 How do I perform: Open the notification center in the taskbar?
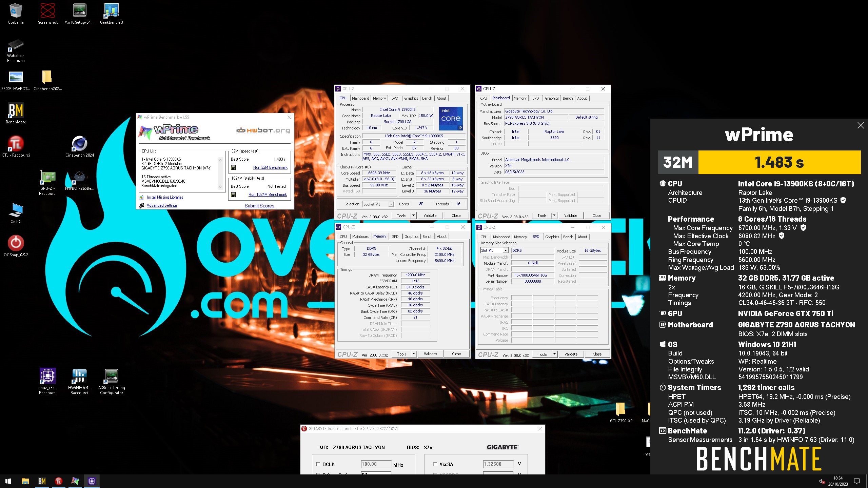coord(857,481)
